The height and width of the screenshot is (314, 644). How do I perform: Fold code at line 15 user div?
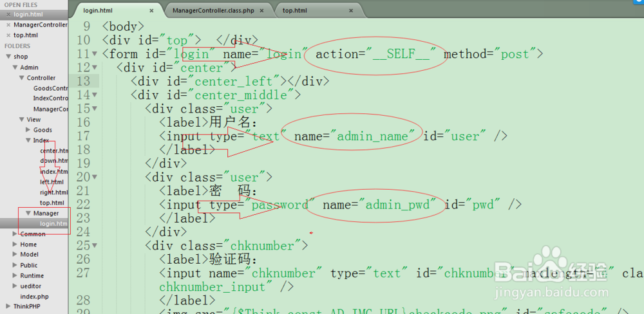95,109
